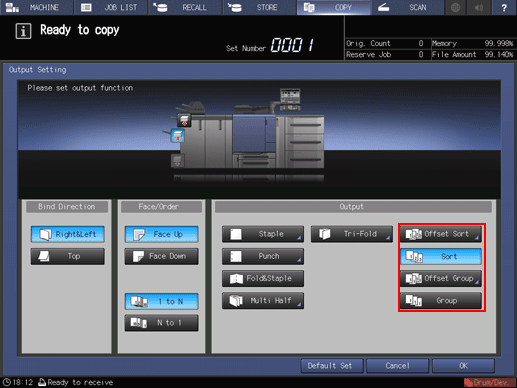Click the globe network icon in top bar
This screenshot has width=517, height=388.
click(455, 7)
